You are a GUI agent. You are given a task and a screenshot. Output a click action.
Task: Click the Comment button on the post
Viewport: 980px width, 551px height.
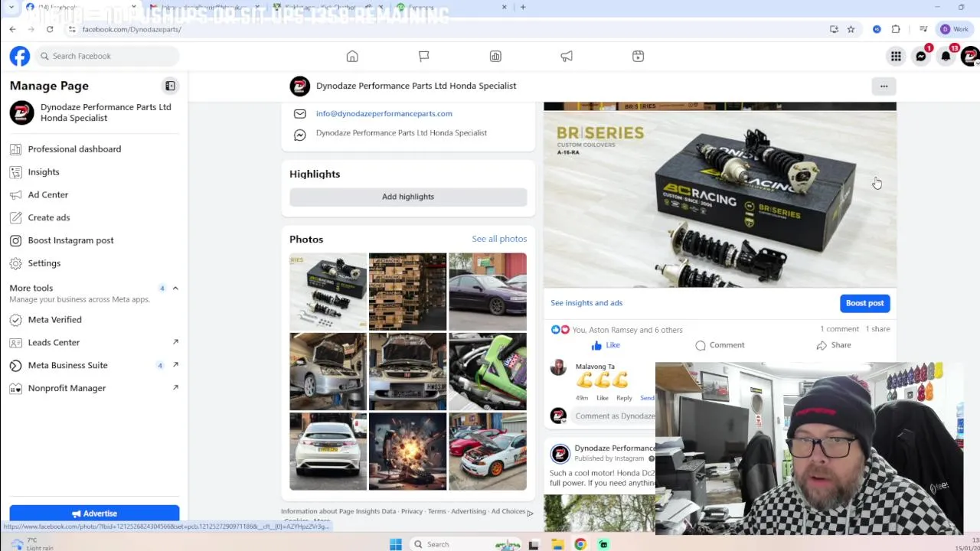point(720,345)
